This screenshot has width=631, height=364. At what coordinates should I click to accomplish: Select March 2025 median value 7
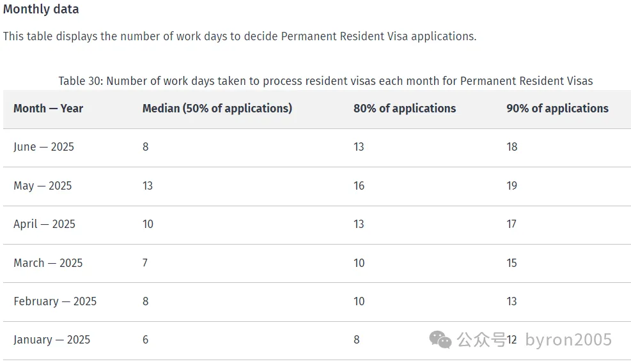point(145,263)
